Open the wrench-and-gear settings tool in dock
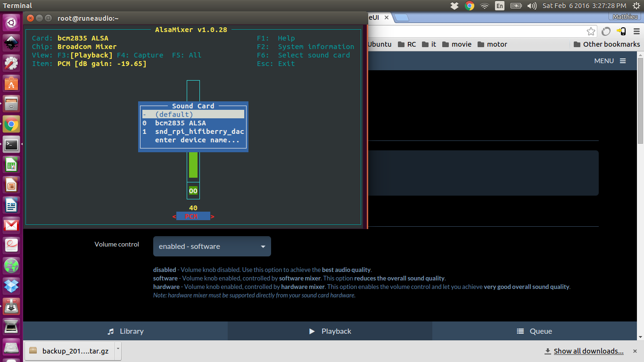This screenshot has height=362, width=644. (x=11, y=63)
